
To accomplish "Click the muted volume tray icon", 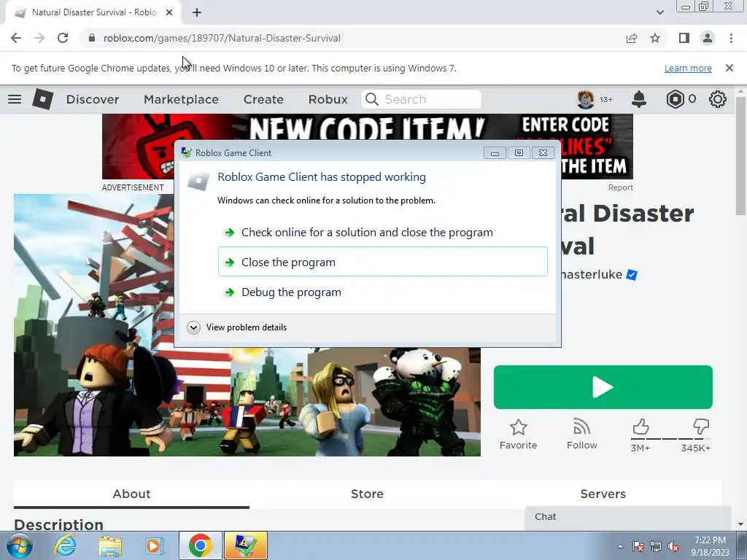I will (673, 546).
